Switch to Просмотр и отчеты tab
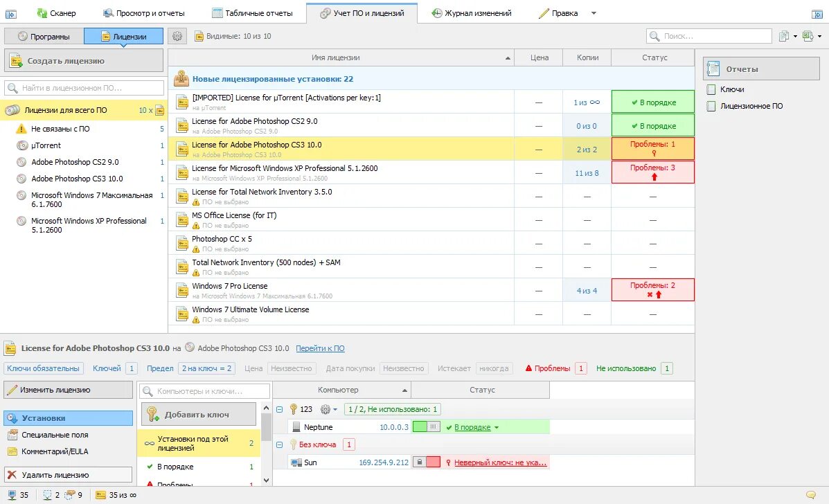Screen dimensions: 829x504 pos(144,13)
